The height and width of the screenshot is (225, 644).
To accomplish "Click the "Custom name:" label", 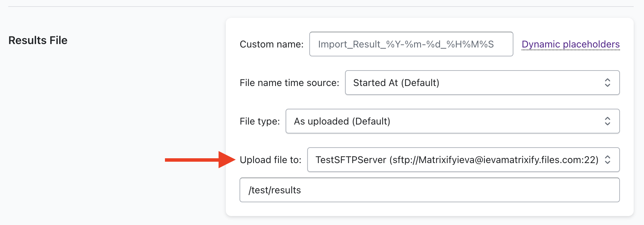I will (271, 44).
